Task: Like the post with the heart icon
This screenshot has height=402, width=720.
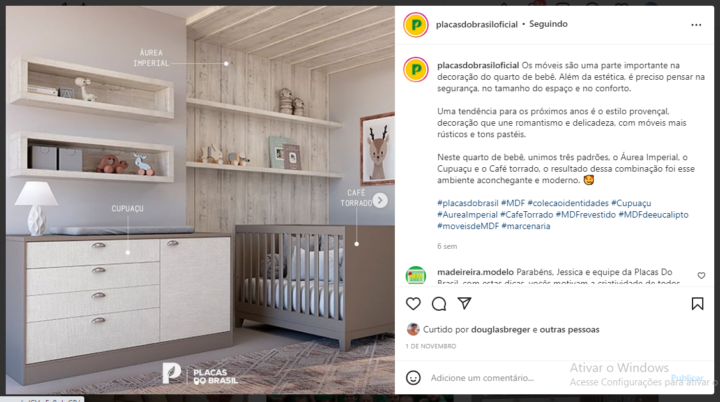Action: pos(413,304)
